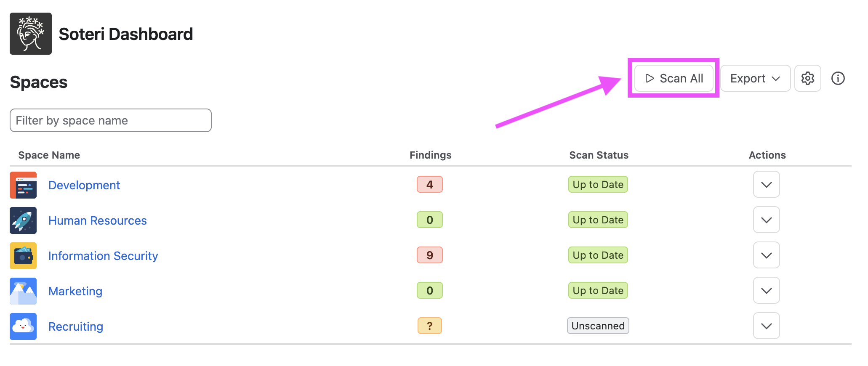The height and width of the screenshot is (366, 868).
Task: Open the Information Security space link
Action: [x=103, y=256]
